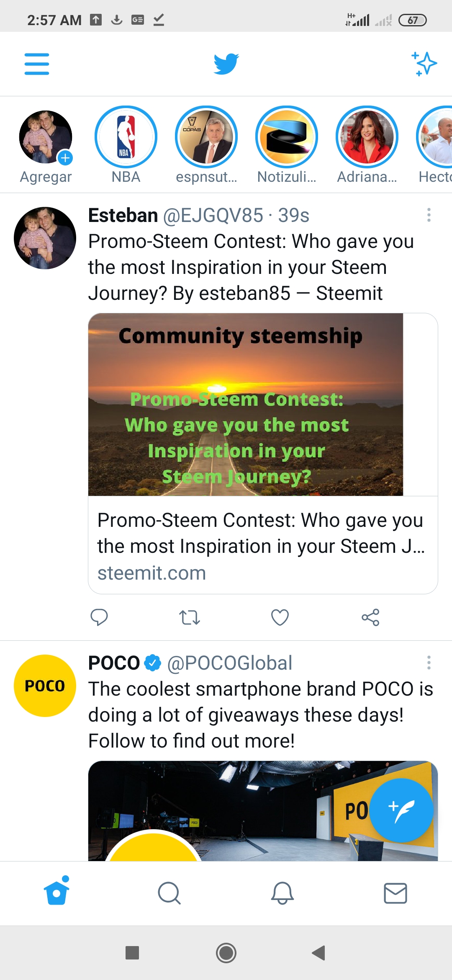Tap the Android back navigation button
This screenshot has height=980, width=452.
coord(318,953)
